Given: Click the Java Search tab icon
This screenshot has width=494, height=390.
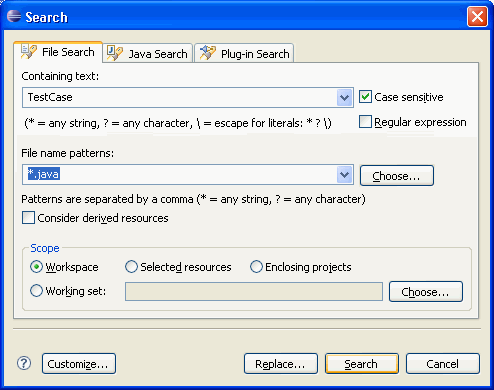Looking at the screenshot, I should pyautogui.click(x=115, y=53).
